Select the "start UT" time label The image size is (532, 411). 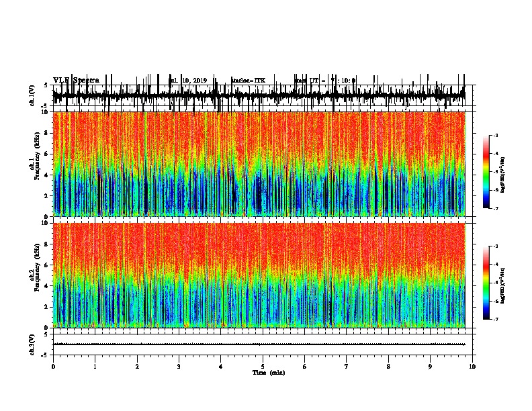325,81
